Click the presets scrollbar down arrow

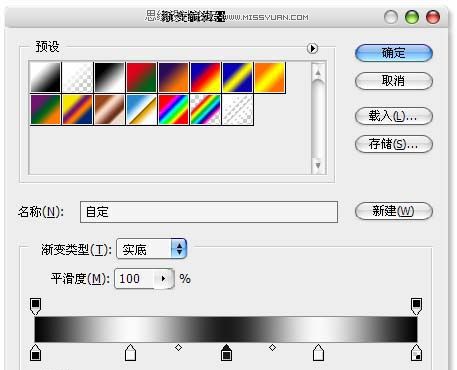click(x=318, y=165)
